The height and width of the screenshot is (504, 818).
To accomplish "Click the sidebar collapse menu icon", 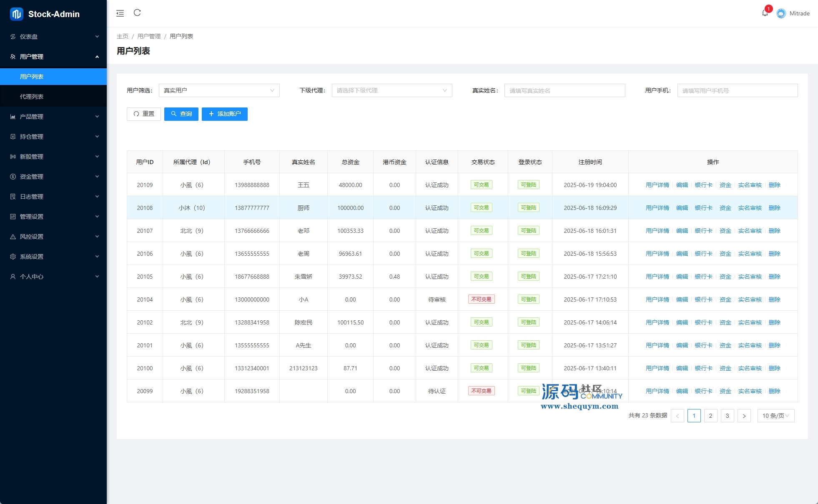I will point(120,13).
